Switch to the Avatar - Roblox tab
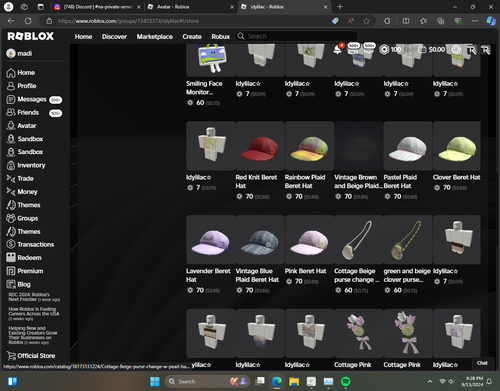Screen dimensions: 500x391 pos(191,7)
